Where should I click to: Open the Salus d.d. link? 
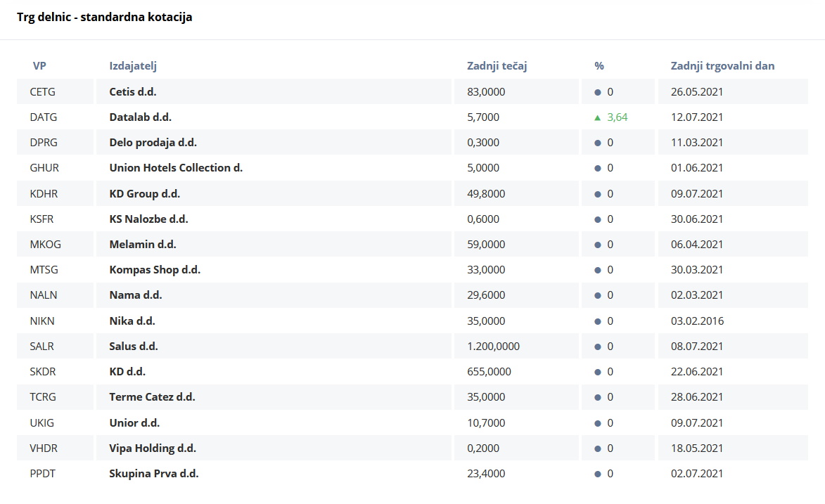pyautogui.click(x=134, y=346)
